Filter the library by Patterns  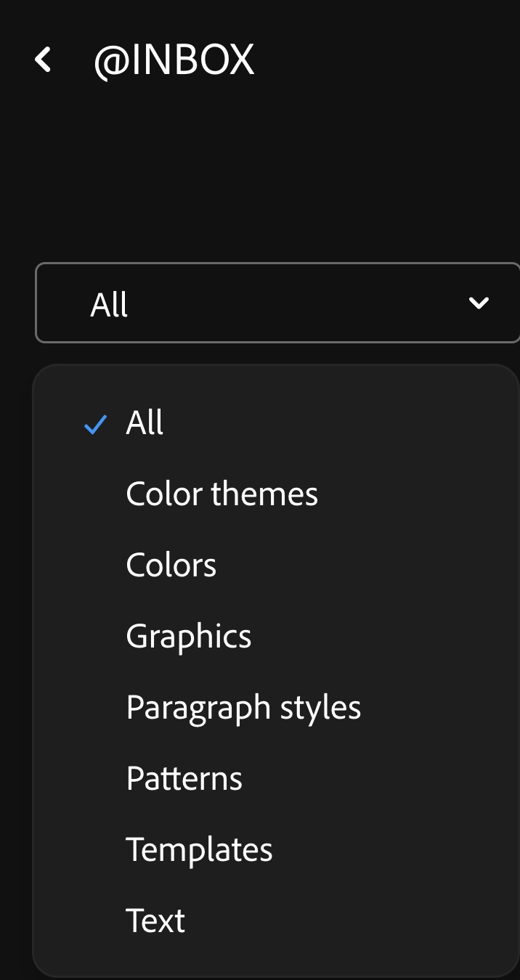pyautogui.click(x=184, y=779)
